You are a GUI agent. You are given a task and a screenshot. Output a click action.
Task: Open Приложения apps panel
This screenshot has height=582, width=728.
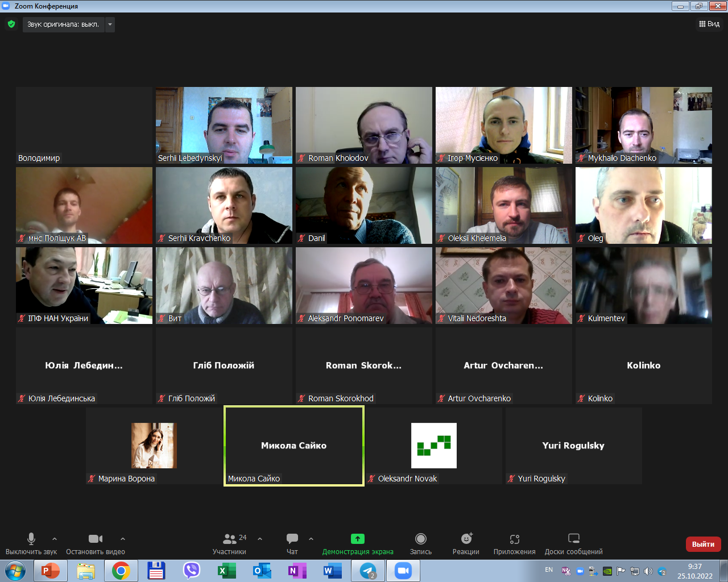coord(515,544)
